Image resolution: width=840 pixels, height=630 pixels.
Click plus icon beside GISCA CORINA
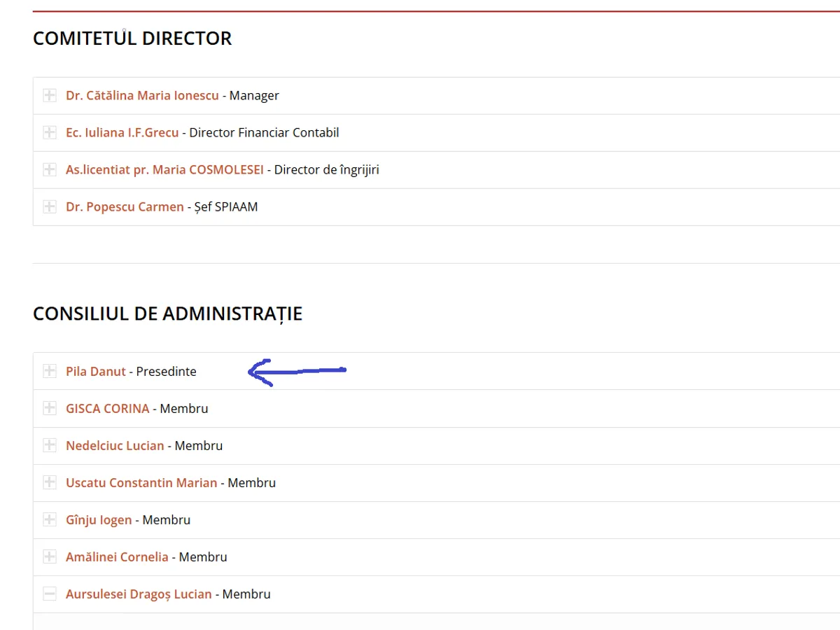pos(50,409)
